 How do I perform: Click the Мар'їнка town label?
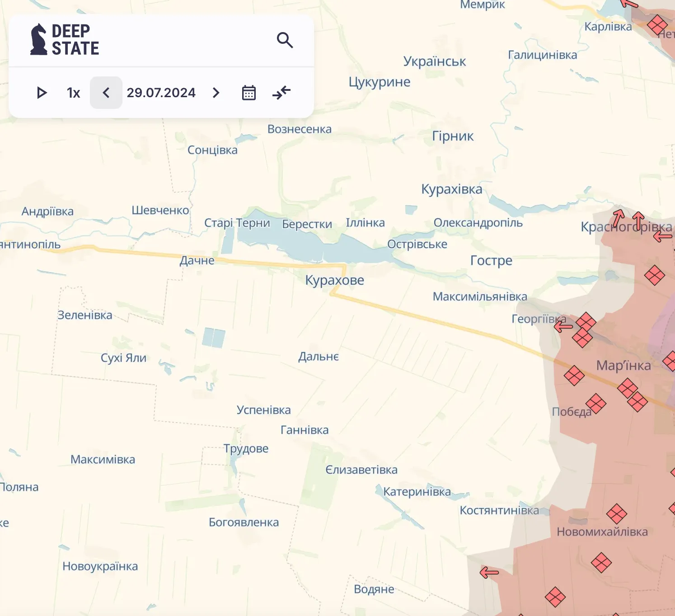click(x=623, y=365)
